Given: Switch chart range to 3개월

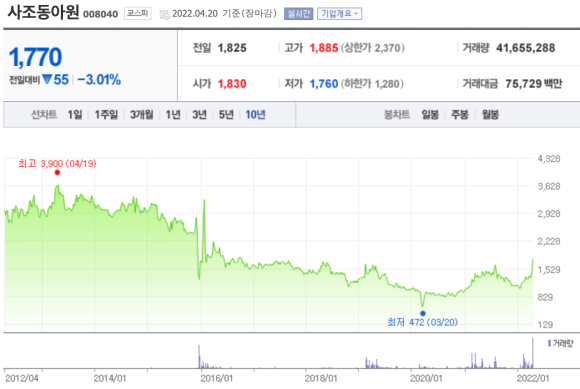Looking at the screenshot, I should click(x=142, y=115).
